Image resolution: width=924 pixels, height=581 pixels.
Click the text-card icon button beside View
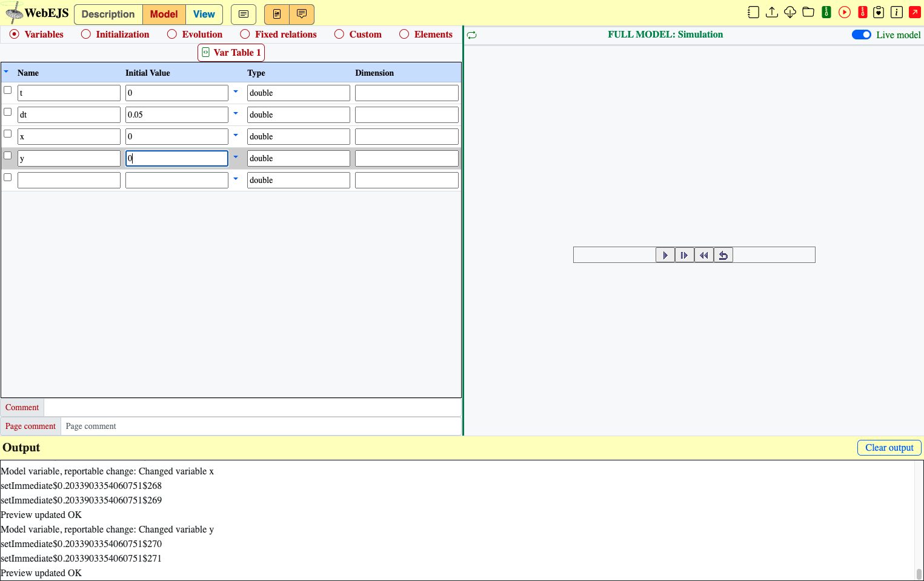(244, 14)
